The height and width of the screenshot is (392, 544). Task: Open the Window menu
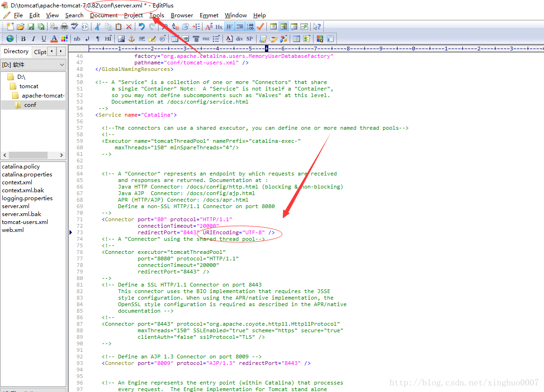click(x=236, y=15)
